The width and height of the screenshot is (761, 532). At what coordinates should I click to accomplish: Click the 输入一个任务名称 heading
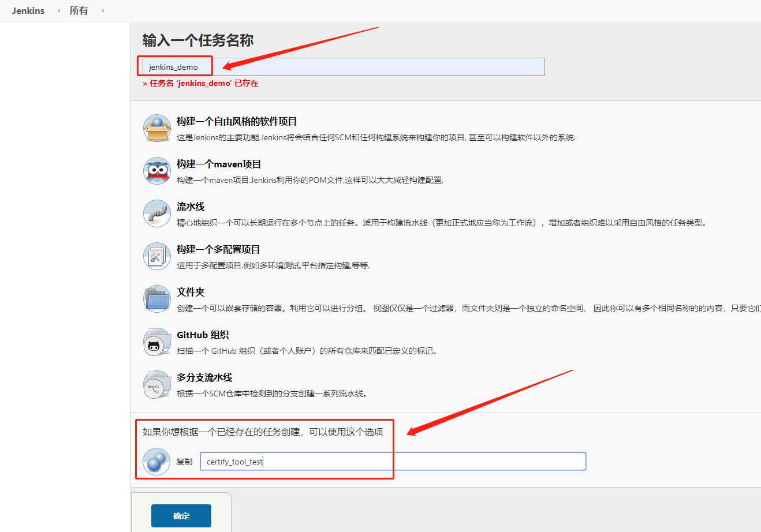click(x=198, y=40)
